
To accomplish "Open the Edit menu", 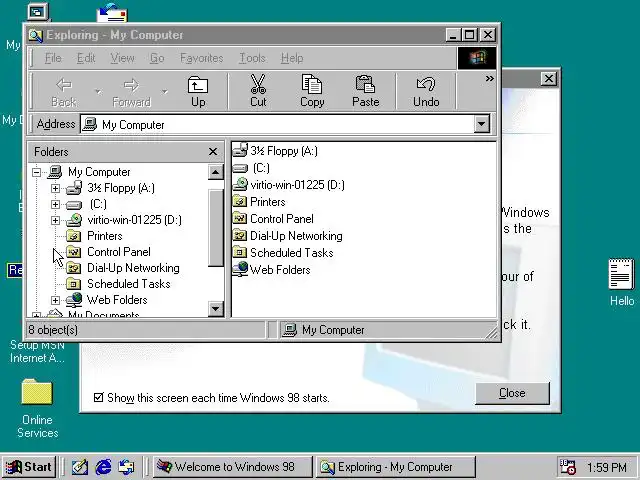I will [x=86, y=58].
